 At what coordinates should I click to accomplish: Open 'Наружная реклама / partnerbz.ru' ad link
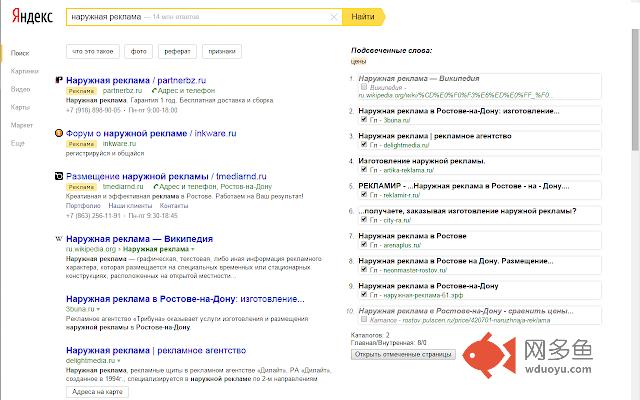click(x=136, y=80)
